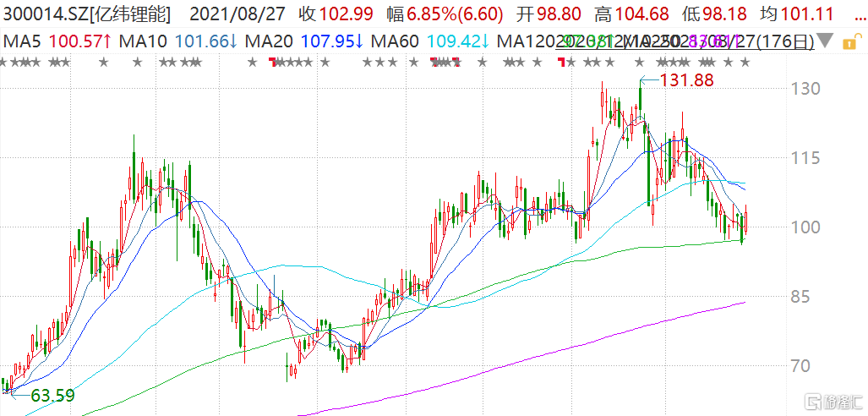
Task: Click the closing price 收102.99
Action: [x=337, y=14]
